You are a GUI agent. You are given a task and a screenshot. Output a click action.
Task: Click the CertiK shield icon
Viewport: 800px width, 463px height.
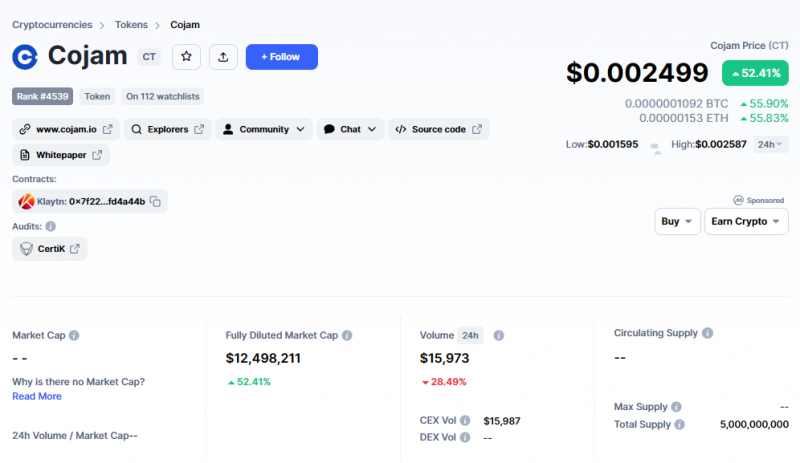click(x=26, y=249)
